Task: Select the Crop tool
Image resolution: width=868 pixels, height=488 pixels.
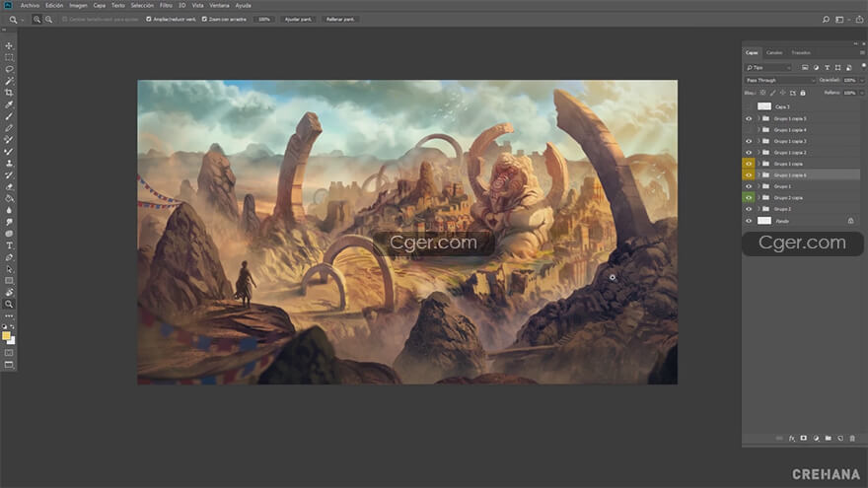Action: click(x=9, y=93)
